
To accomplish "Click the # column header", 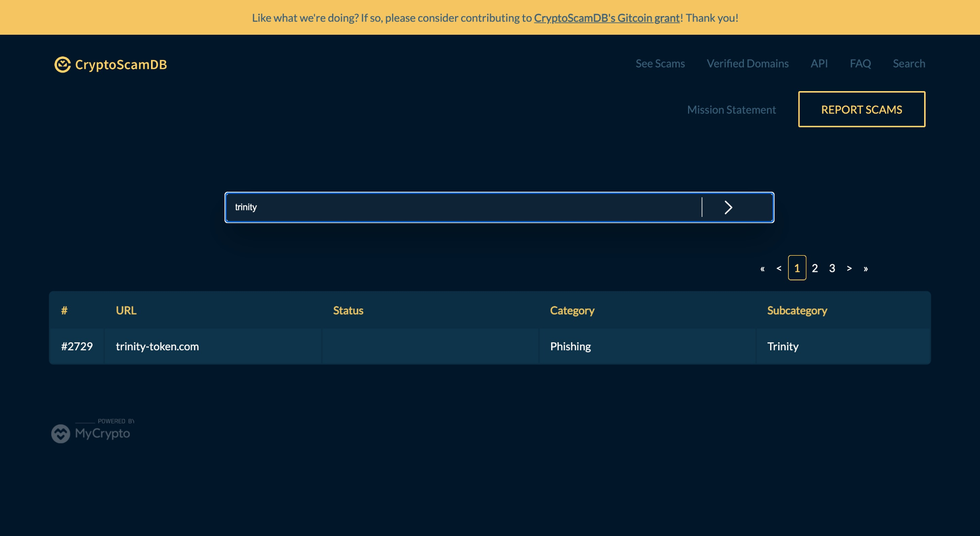I will click(x=64, y=311).
